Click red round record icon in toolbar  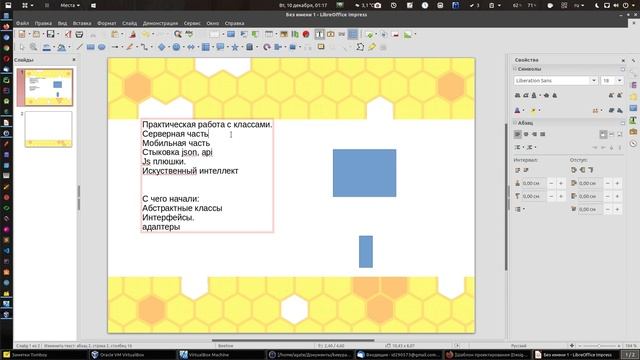[306, 35]
